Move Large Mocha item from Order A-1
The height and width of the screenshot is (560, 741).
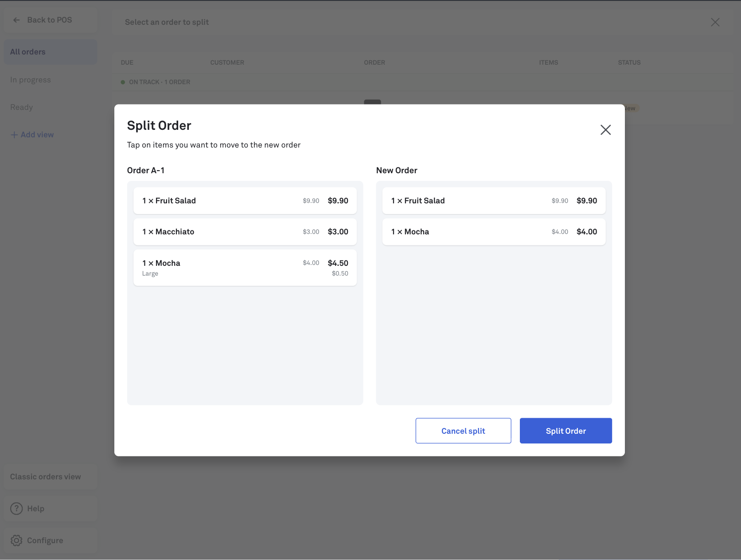point(245,268)
